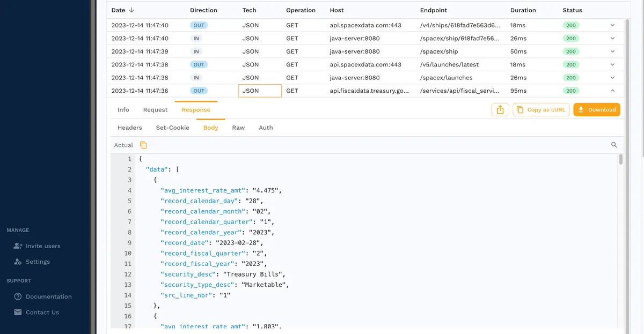Open the Info tab
The width and height of the screenshot is (644, 334).
pos(123,110)
